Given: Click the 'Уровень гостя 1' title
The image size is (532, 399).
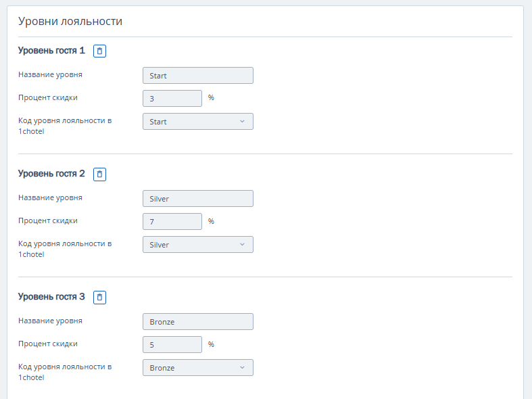Looking at the screenshot, I should tap(51, 51).
